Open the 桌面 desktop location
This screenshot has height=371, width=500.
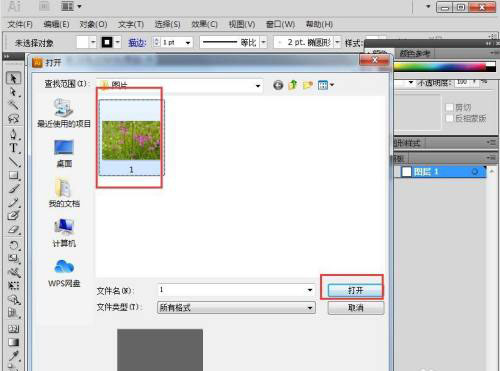pyautogui.click(x=64, y=154)
